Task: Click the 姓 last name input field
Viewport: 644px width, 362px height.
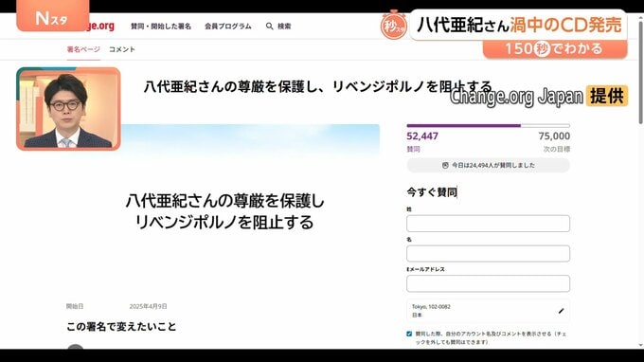Action: [488, 224]
